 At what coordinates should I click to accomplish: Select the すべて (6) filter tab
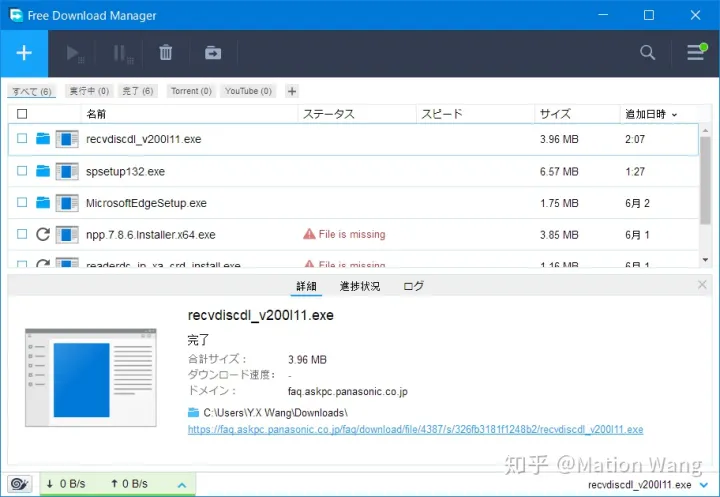coord(32,91)
